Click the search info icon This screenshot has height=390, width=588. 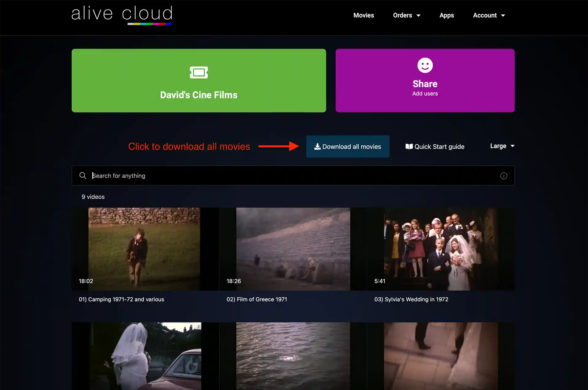tap(504, 176)
